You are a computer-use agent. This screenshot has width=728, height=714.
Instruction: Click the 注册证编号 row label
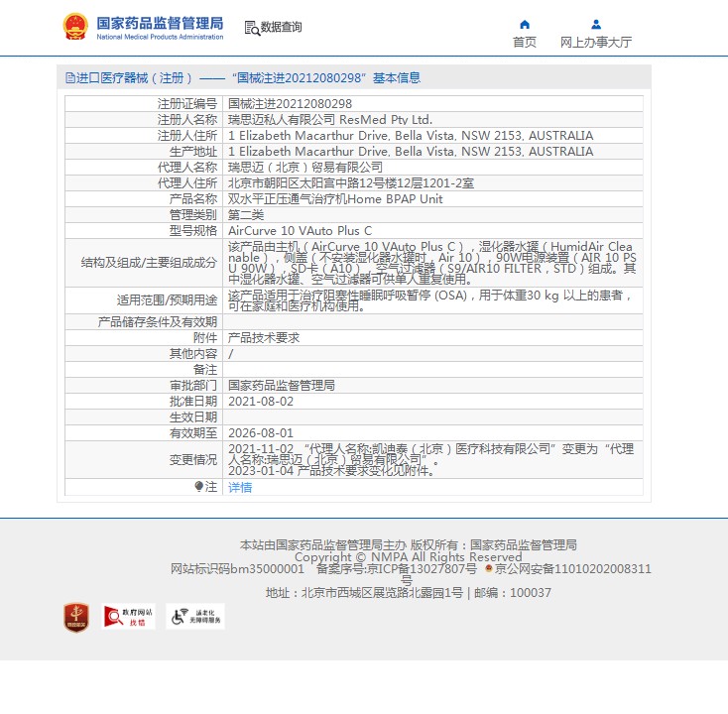pos(187,103)
